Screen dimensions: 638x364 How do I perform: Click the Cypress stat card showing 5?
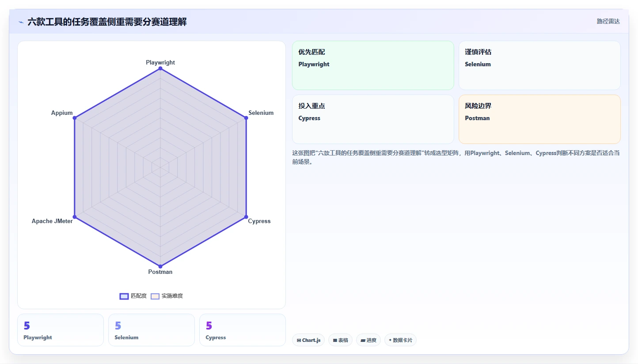243,330
